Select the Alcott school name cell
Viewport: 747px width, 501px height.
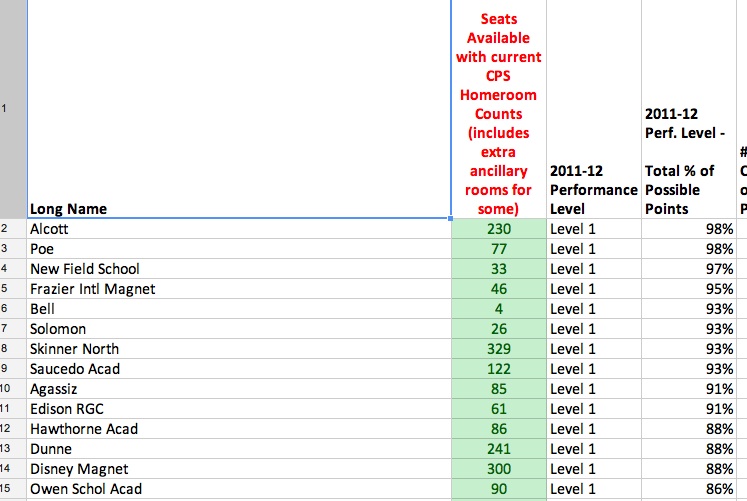(x=238, y=229)
